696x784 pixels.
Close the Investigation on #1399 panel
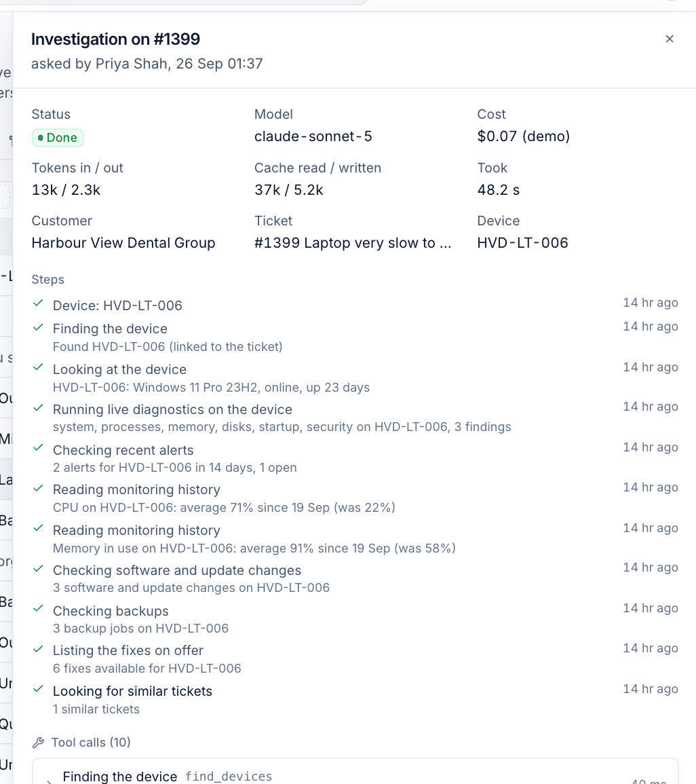tap(670, 39)
